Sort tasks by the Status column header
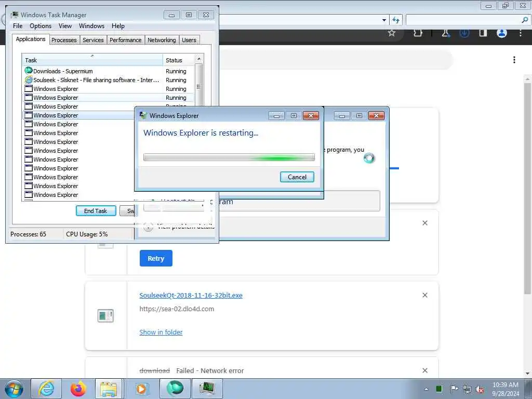The width and height of the screenshot is (532, 399). [179, 60]
